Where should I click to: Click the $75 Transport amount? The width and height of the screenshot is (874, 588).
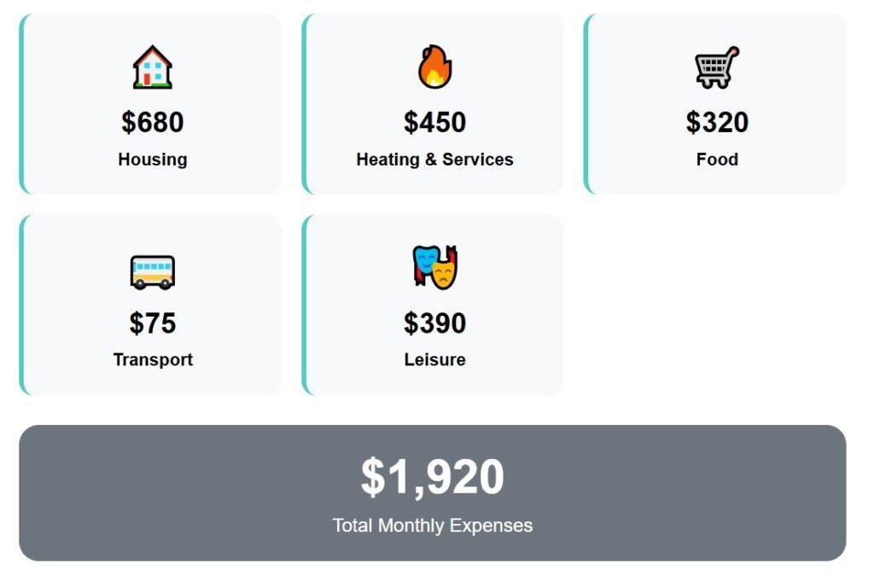153,323
